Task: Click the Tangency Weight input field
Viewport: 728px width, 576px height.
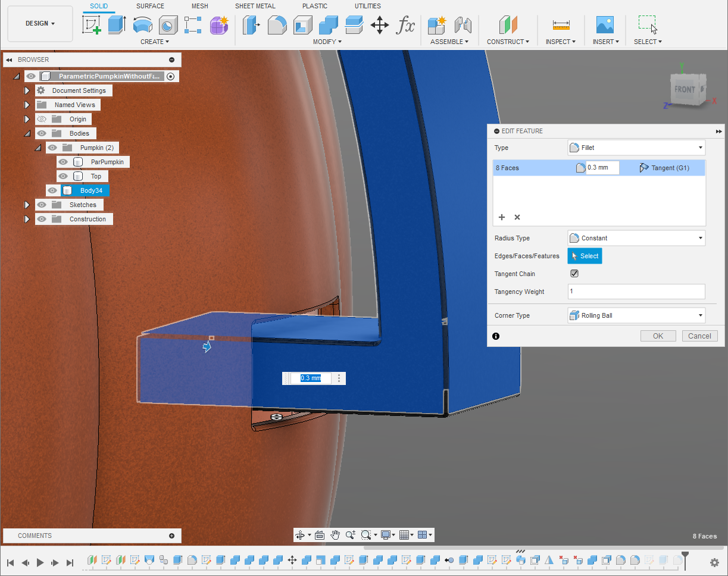Action: pyautogui.click(x=636, y=292)
